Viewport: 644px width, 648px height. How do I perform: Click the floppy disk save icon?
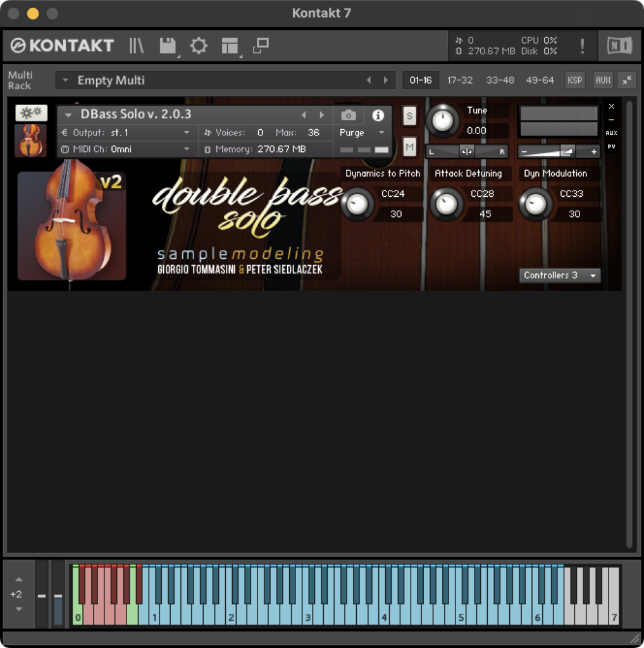pyautogui.click(x=168, y=46)
